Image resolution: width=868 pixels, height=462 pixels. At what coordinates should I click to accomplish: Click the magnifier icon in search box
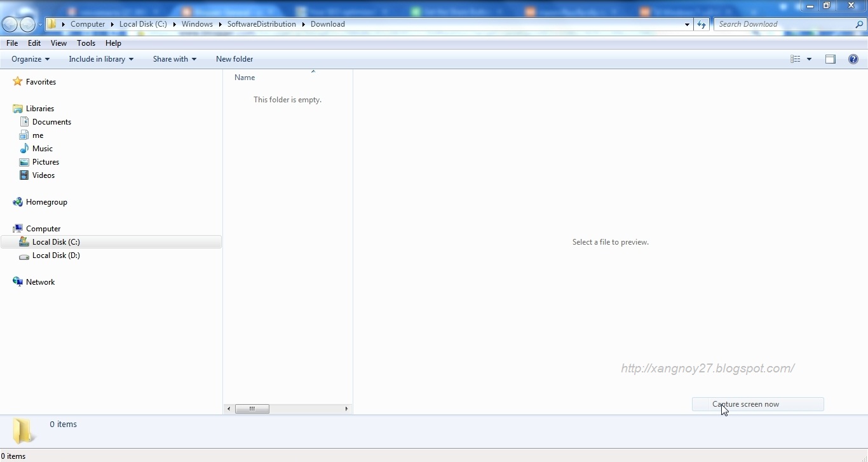point(860,24)
